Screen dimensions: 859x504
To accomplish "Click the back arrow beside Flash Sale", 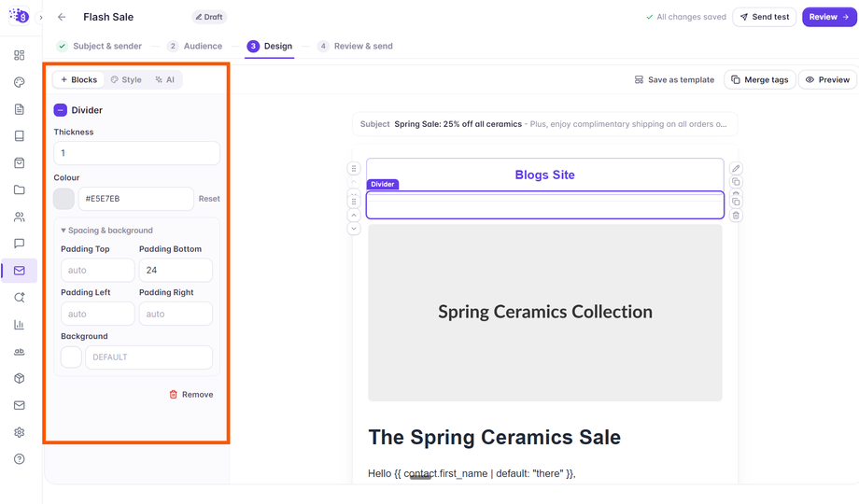I will tap(62, 17).
